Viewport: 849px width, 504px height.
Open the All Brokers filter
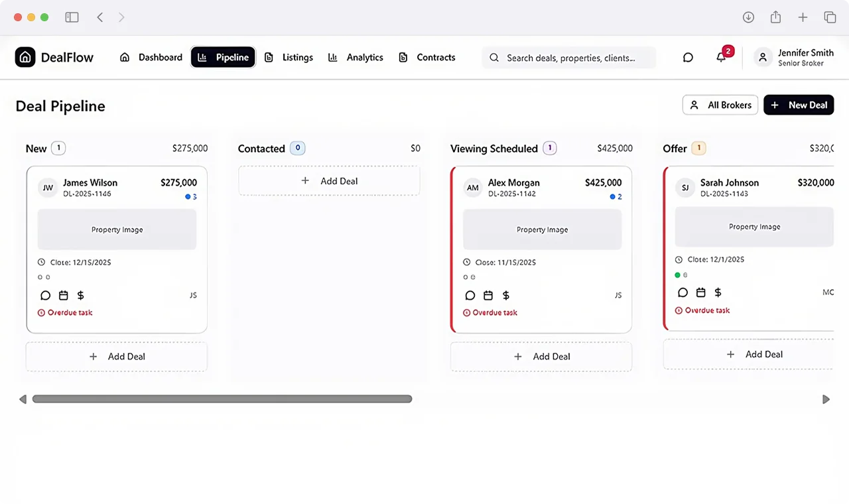point(720,105)
